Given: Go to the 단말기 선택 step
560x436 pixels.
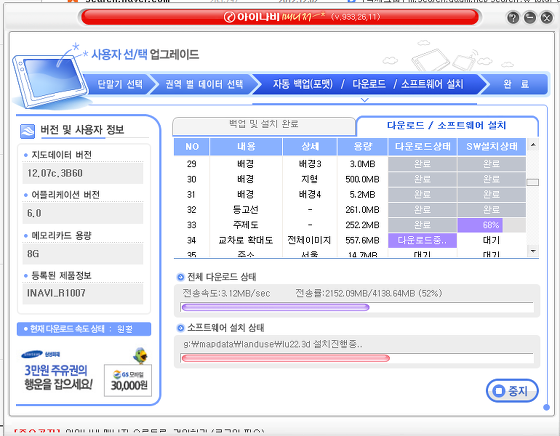Looking at the screenshot, I should 120,84.
